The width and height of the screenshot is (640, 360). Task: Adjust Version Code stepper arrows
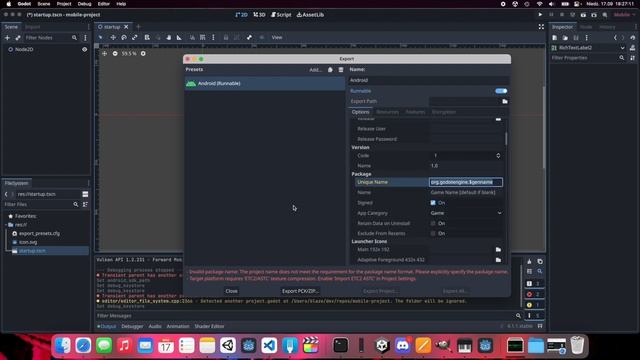(498, 156)
